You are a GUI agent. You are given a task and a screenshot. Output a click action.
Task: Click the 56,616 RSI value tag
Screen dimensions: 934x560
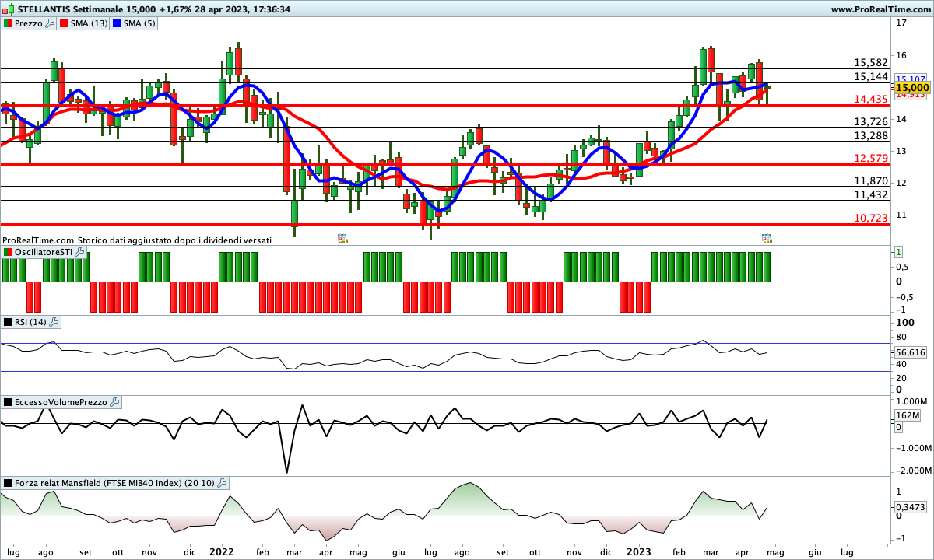pos(911,352)
